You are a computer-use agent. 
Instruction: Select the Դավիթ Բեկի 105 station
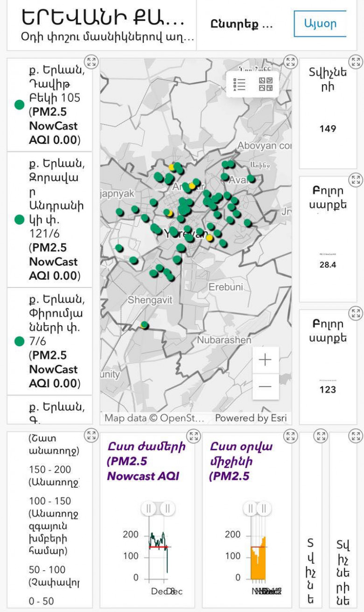[x=54, y=105]
